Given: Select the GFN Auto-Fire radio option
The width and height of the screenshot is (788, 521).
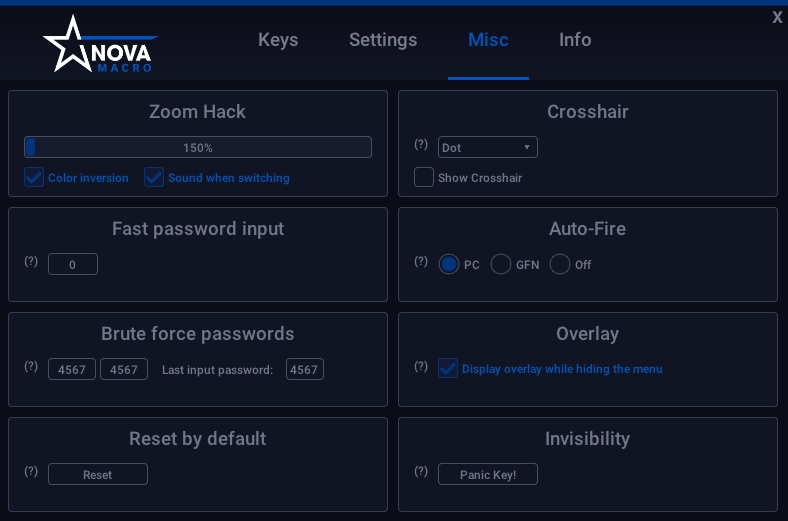Looking at the screenshot, I should click(x=501, y=265).
